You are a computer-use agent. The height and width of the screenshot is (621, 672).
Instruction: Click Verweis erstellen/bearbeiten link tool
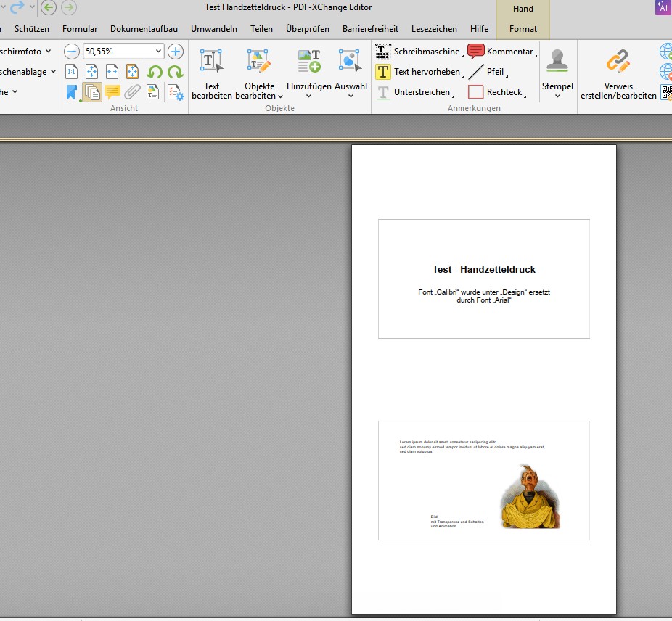(x=618, y=74)
